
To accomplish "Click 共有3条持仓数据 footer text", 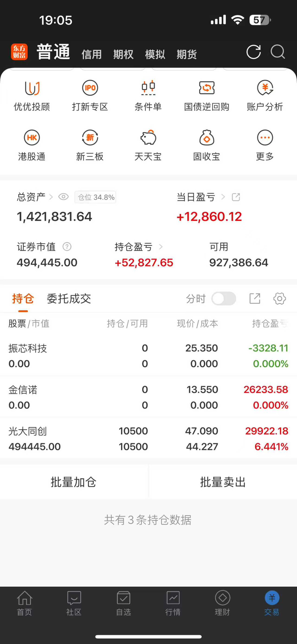I will tap(148, 520).
